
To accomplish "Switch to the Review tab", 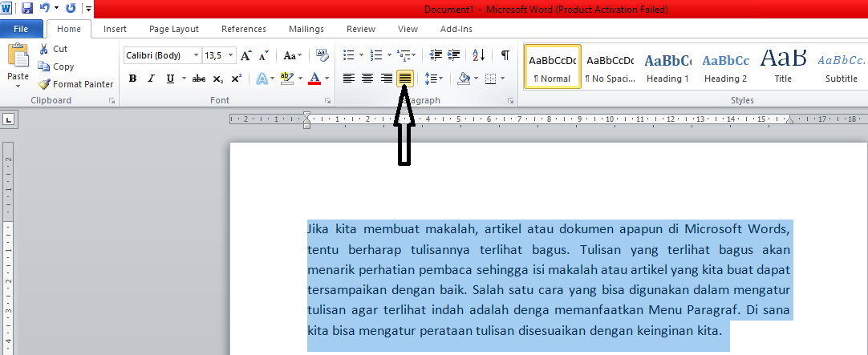I will point(361,29).
